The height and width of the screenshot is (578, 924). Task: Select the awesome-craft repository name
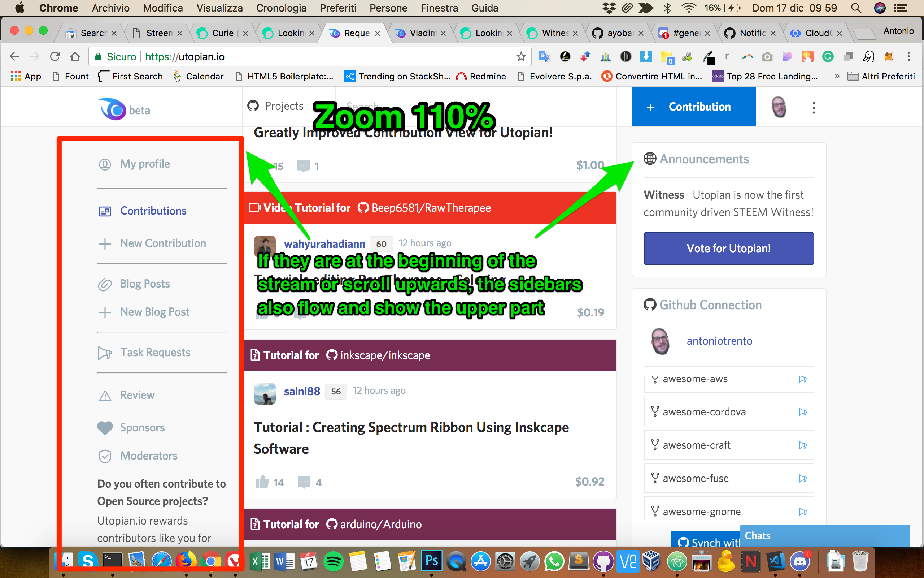tap(697, 445)
